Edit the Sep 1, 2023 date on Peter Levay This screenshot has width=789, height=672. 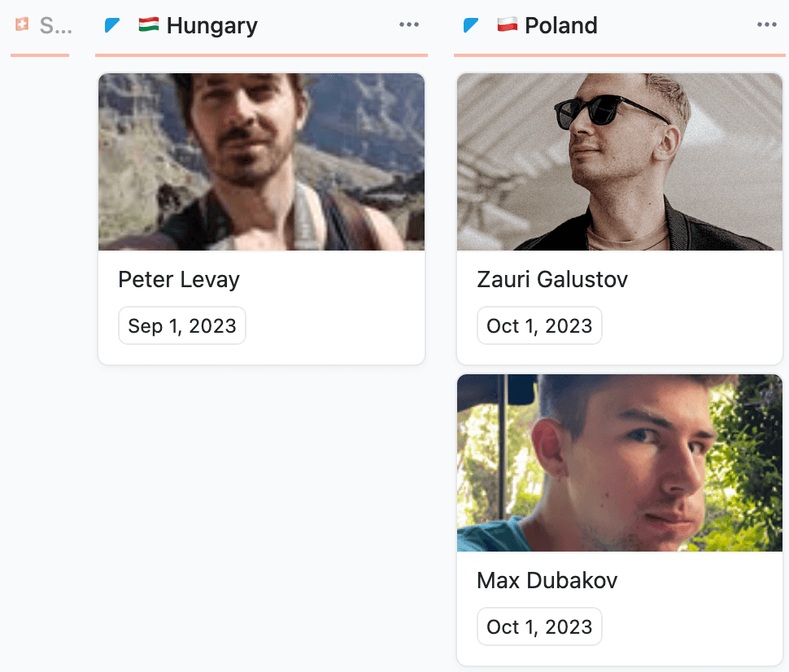click(182, 326)
